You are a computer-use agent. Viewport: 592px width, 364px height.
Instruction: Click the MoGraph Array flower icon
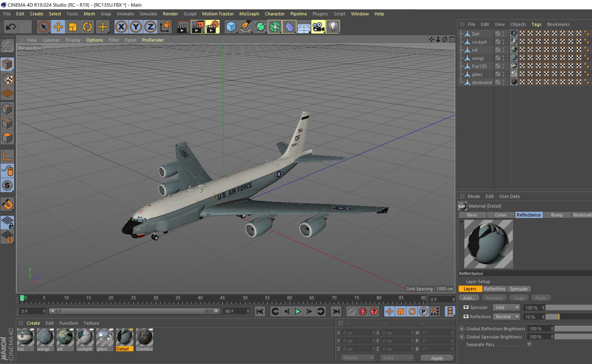(275, 27)
